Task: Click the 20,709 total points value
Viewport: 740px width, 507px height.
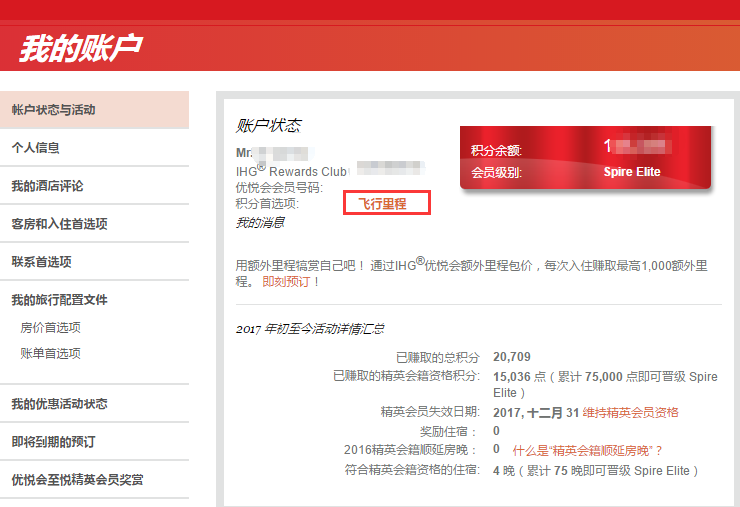Action: [512, 357]
